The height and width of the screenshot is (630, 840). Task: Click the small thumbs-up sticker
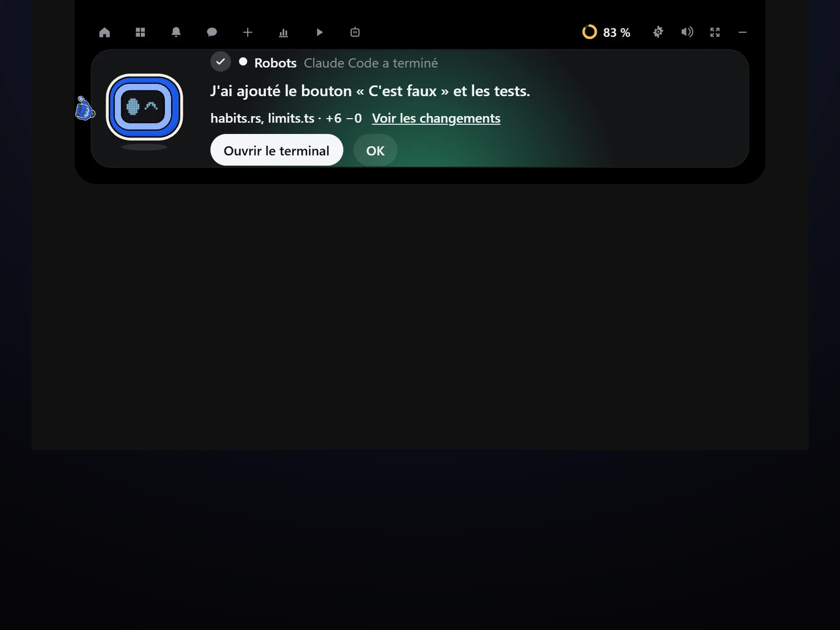click(84, 108)
